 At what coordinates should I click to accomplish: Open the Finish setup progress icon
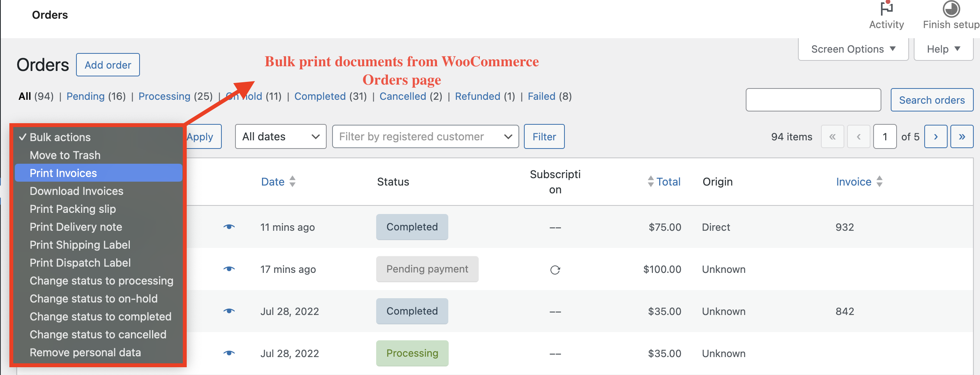pyautogui.click(x=951, y=9)
